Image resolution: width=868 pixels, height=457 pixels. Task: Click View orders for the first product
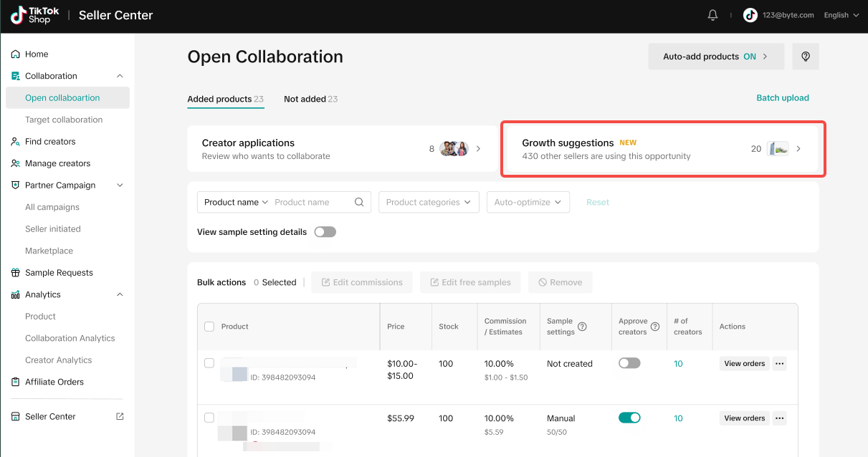coord(744,364)
